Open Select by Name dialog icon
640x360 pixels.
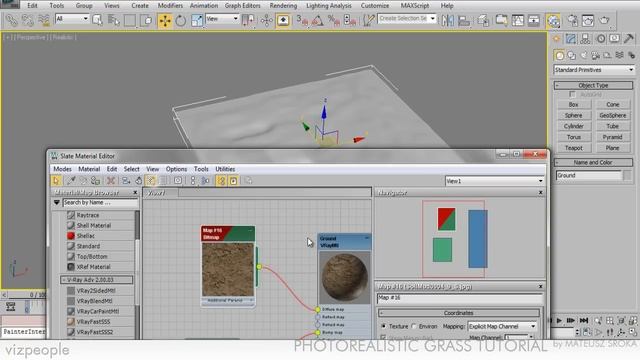pyautogui.click(x=113, y=20)
